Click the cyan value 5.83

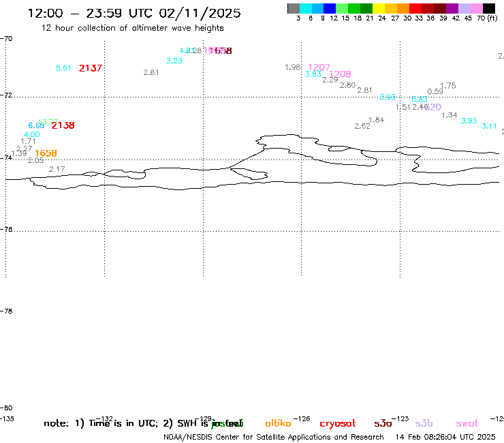pyautogui.click(x=420, y=100)
